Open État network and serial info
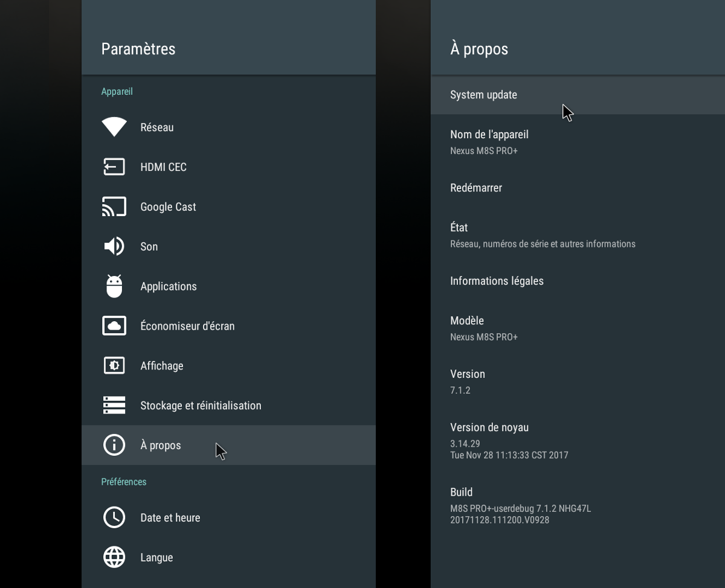This screenshot has width=725, height=588. coord(578,234)
